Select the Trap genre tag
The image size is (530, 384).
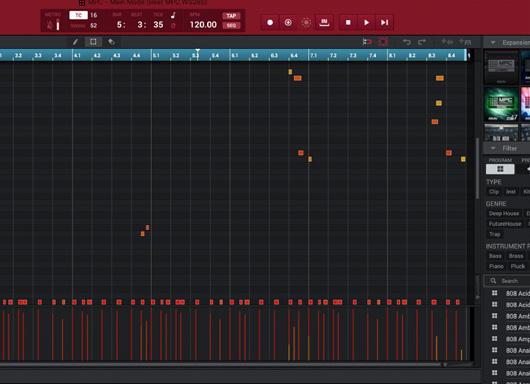pyautogui.click(x=495, y=234)
